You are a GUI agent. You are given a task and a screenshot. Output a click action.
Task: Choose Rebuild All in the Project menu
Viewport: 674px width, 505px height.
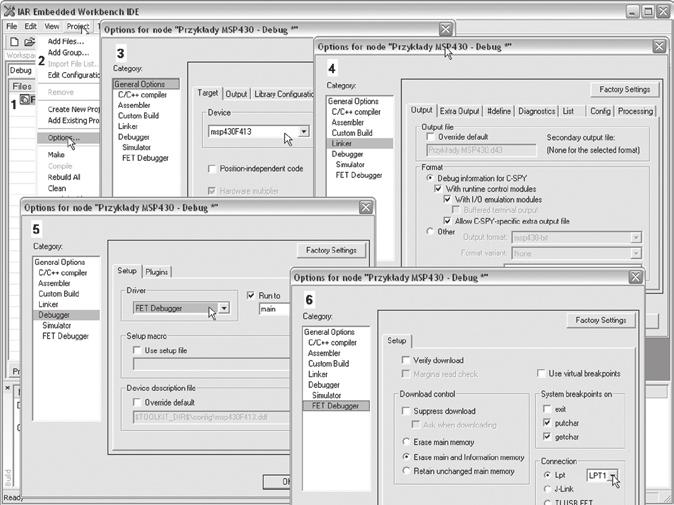click(64, 177)
